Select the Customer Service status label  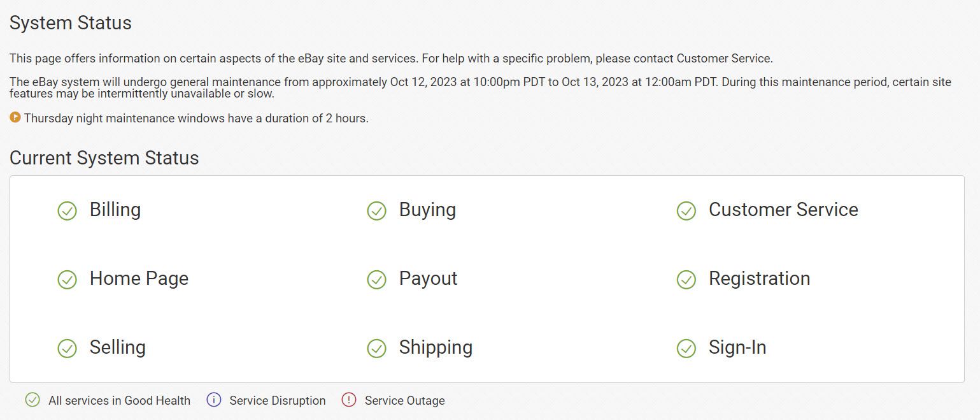tap(783, 210)
